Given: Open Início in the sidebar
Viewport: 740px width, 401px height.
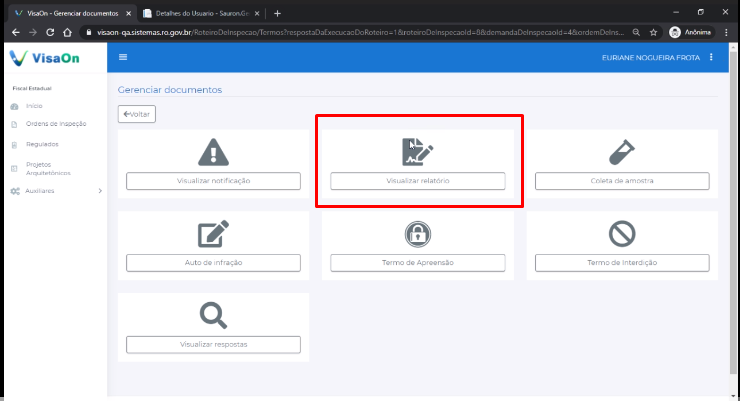Looking at the screenshot, I should [34, 106].
